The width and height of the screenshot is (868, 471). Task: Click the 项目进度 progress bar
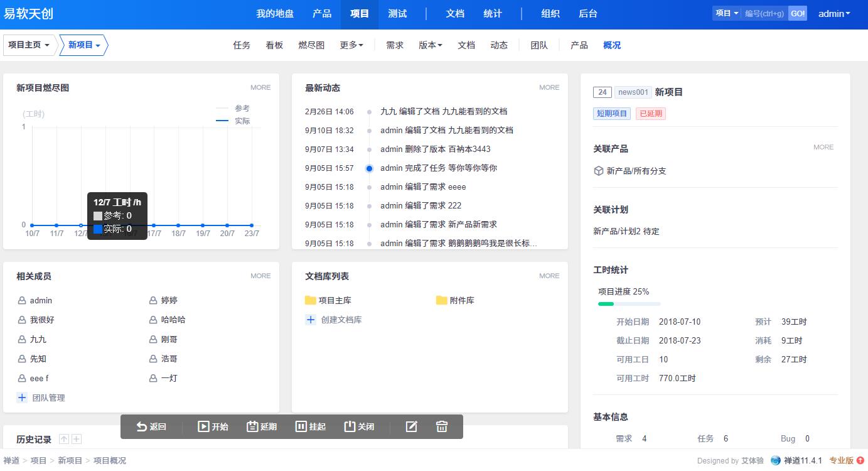click(x=629, y=304)
